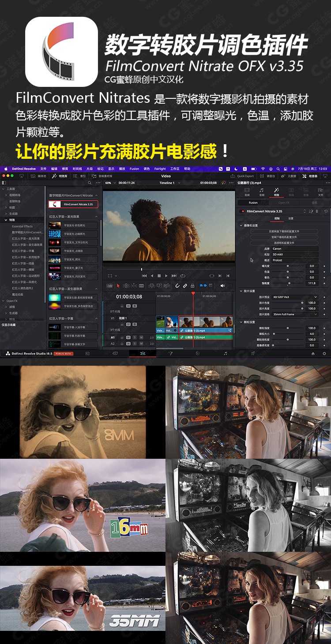Click the dynamic trim mode icon
This screenshot has width=331, height=644.
click(134, 286)
